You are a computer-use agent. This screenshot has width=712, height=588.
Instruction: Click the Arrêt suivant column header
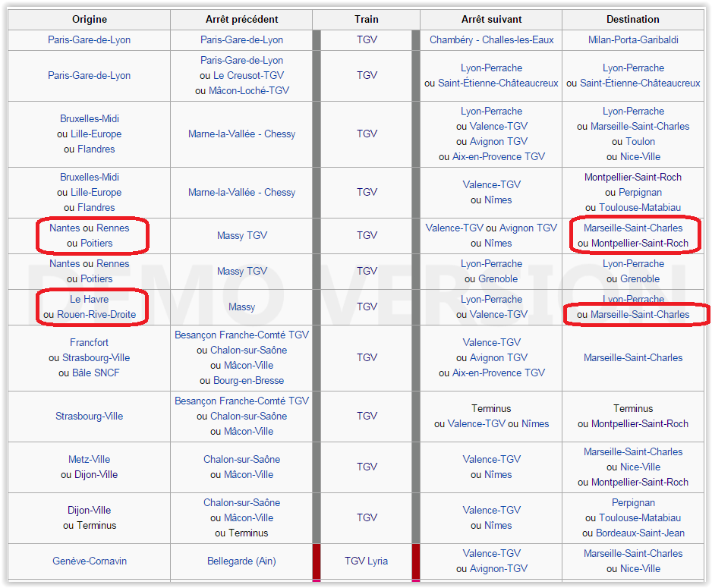point(491,20)
